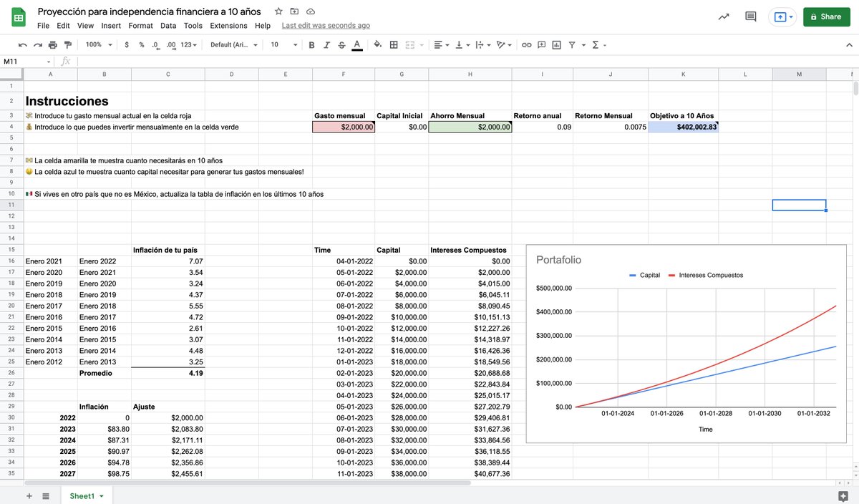Decrease decimal places
The image size is (859, 504).
click(155, 45)
